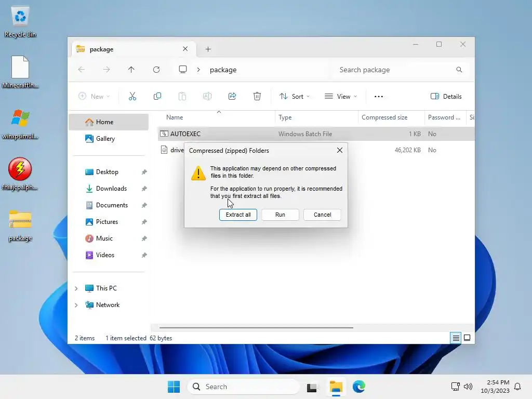
Task: Close the package tab
Action: (x=185, y=49)
